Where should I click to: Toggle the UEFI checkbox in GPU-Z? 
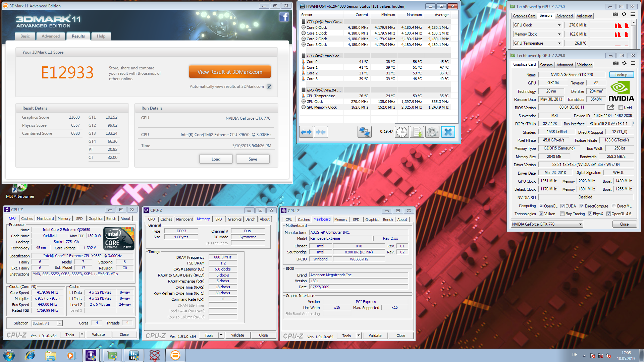pos(621,108)
